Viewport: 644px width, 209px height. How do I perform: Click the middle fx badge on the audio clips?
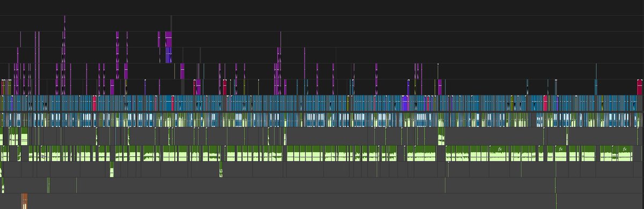pos(560,148)
